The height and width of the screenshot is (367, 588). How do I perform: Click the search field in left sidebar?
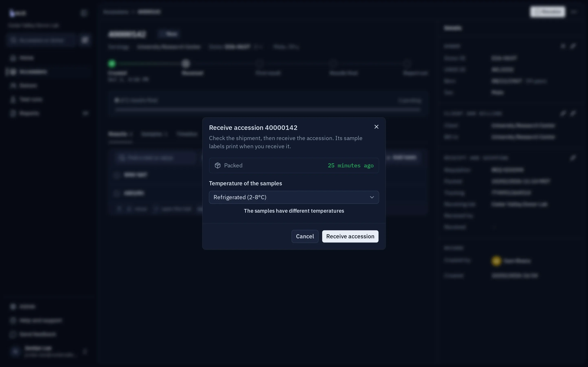[x=41, y=40]
